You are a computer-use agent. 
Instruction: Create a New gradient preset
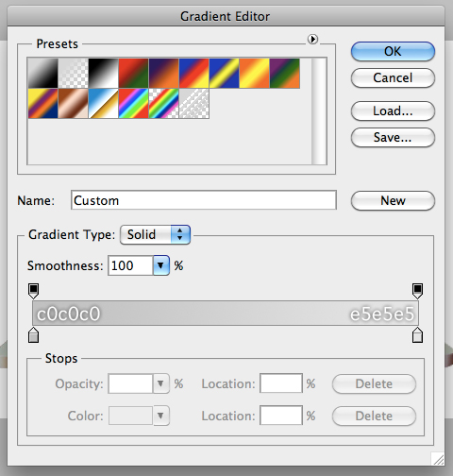pos(393,200)
